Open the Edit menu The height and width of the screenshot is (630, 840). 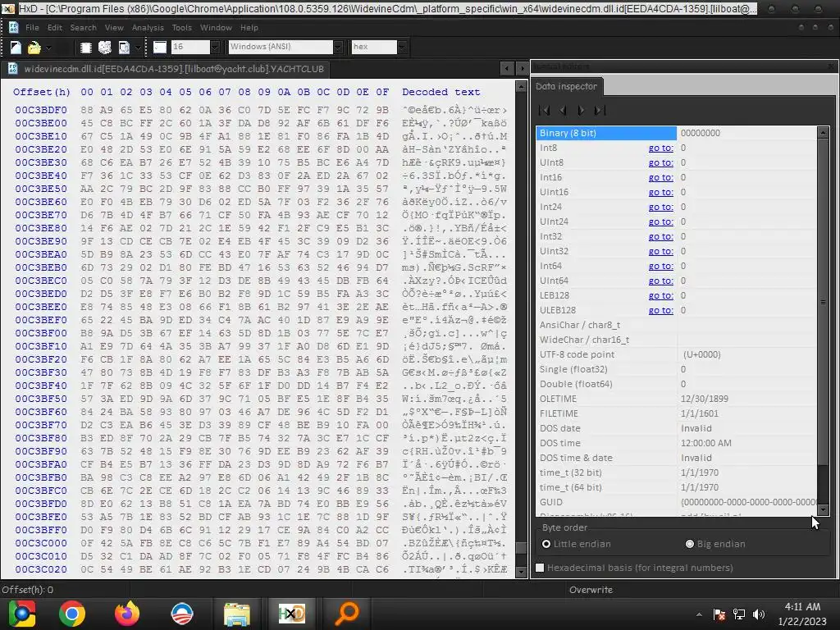(x=55, y=27)
